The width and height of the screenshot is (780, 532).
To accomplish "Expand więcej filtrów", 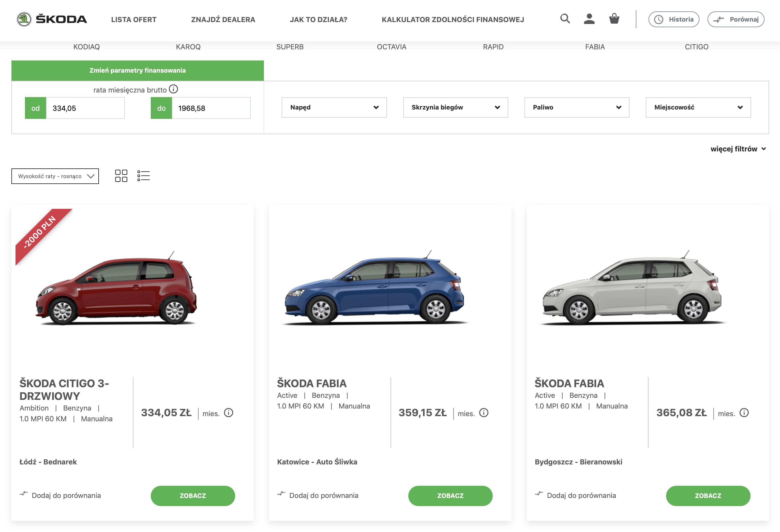I will (x=738, y=149).
